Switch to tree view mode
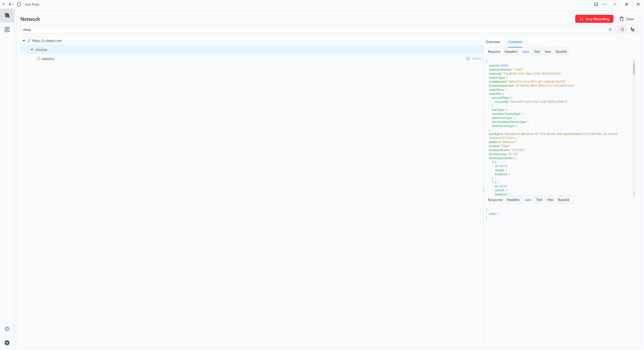This screenshot has height=350, width=644. (x=632, y=30)
